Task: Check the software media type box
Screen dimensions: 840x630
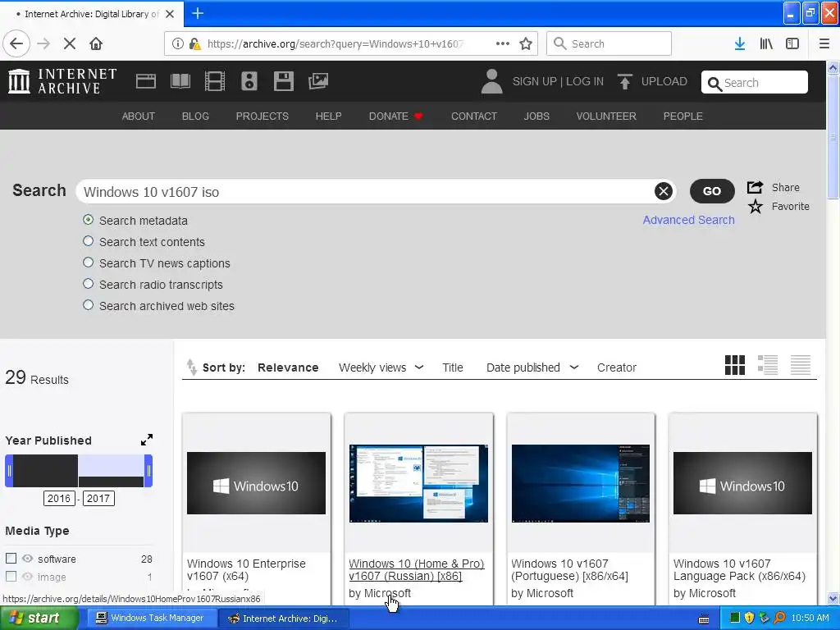Action: 11,558
